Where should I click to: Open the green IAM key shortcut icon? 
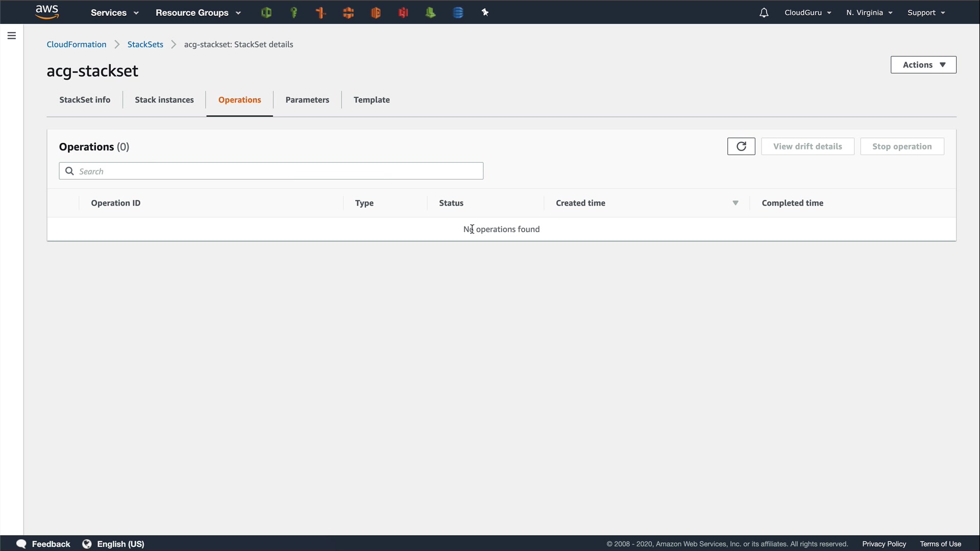(x=293, y=13)
